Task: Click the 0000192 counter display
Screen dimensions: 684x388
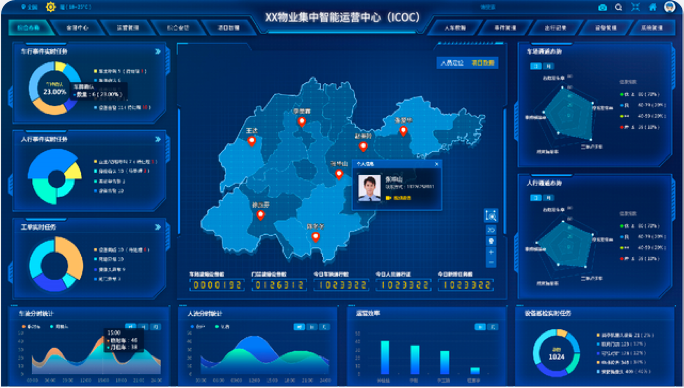Action: click(x=217, y=285)
